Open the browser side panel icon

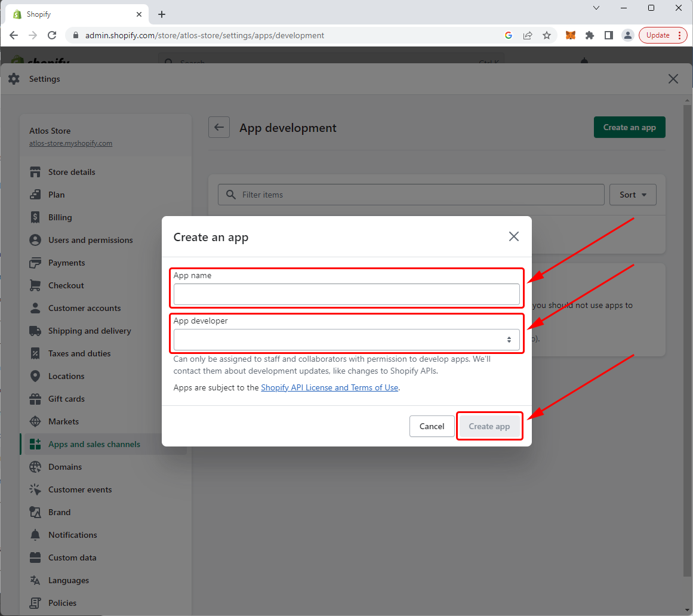point(609,35)
